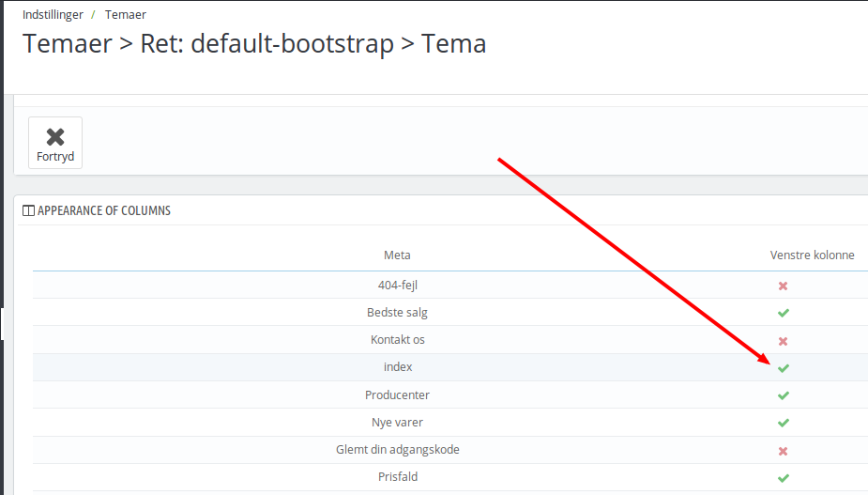Click the Meta column header
This screenshot has width=868, height=495.
point(397,255)
